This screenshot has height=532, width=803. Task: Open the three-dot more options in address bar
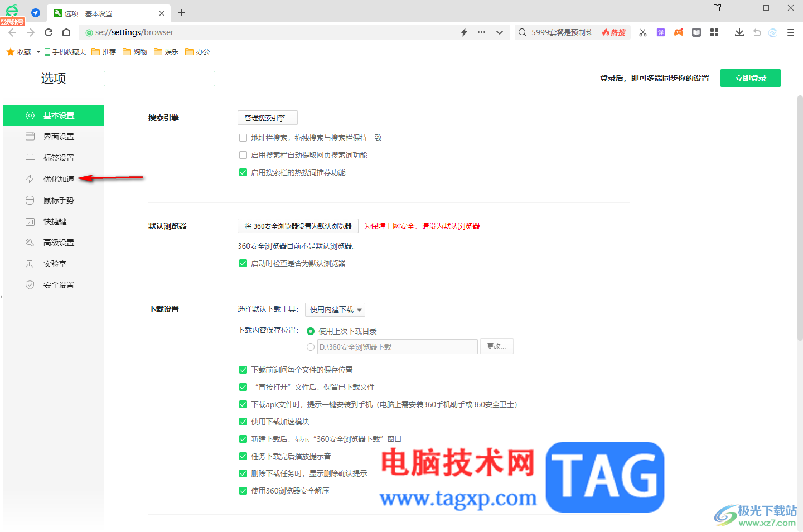click(x=482, y=32)
